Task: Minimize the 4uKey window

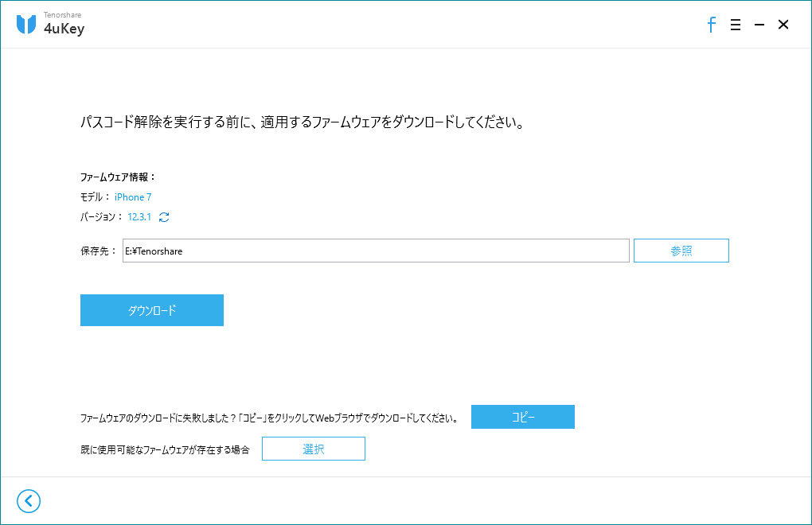Action: 759,25
